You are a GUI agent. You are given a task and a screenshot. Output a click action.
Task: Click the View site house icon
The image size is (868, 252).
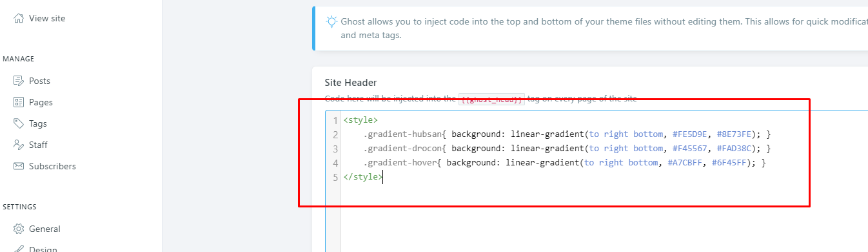pyautogui.click(x=19, y=19)
